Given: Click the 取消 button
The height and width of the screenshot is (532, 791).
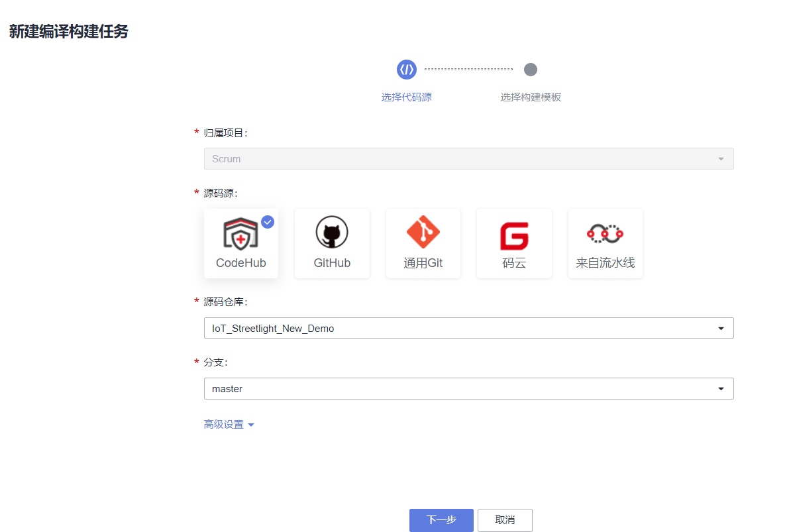Looking at the screenshot, I should tap(505, 520).
